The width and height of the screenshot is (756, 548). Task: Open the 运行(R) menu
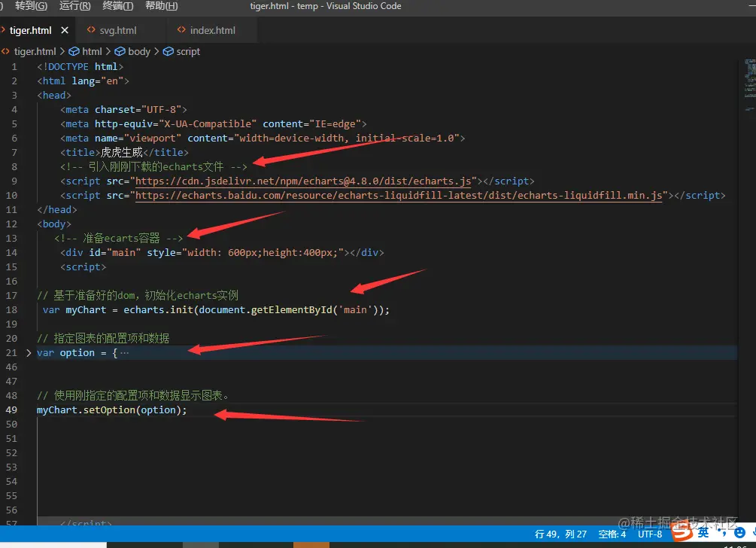click(74, 6)
